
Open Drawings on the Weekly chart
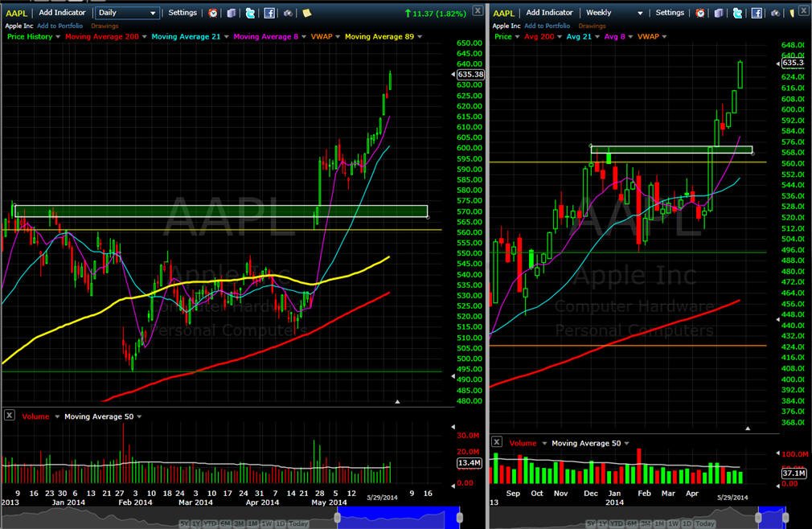(x=592, y=26)
